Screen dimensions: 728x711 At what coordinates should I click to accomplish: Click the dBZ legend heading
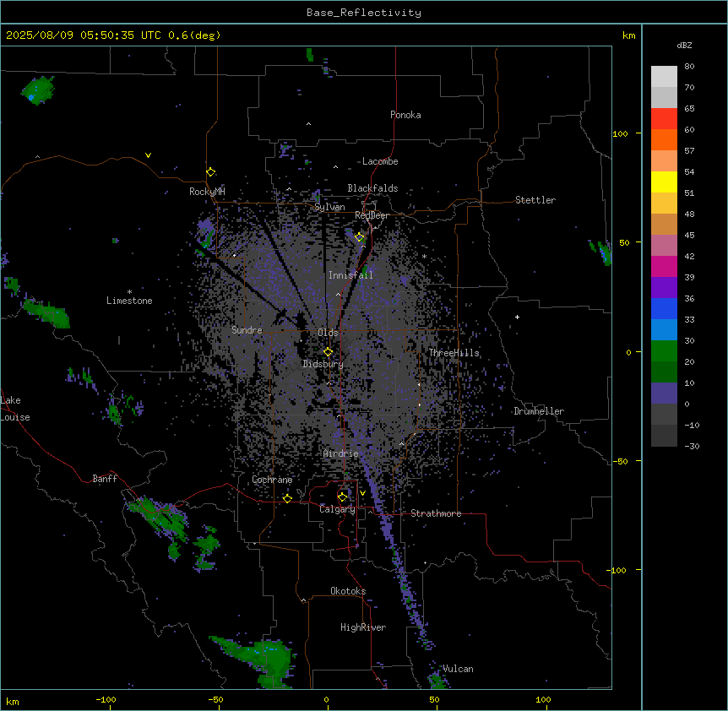tap(684, 45)
